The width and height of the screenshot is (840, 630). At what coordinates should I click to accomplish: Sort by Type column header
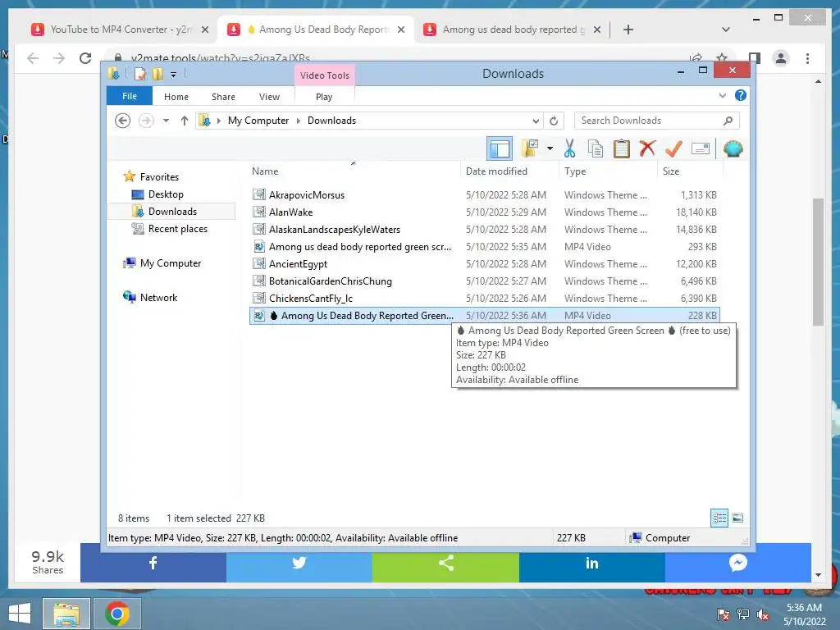(x=608, y=171)
